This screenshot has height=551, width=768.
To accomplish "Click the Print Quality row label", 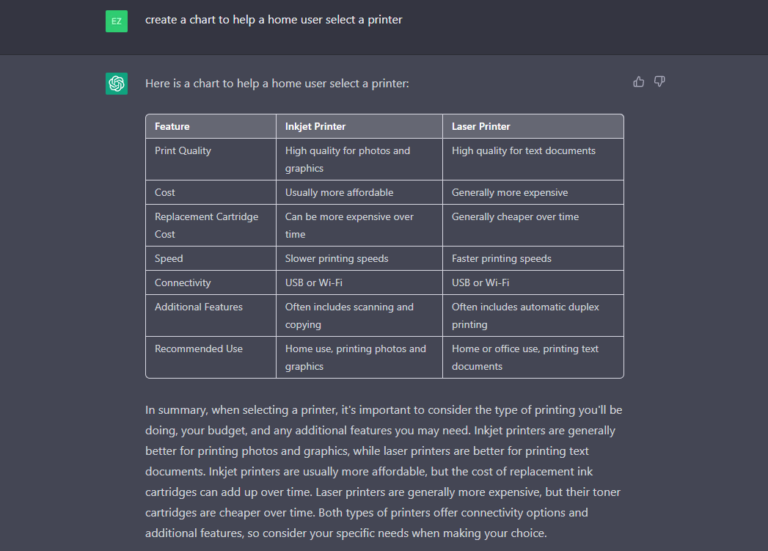I will click(x=183, y=151).
